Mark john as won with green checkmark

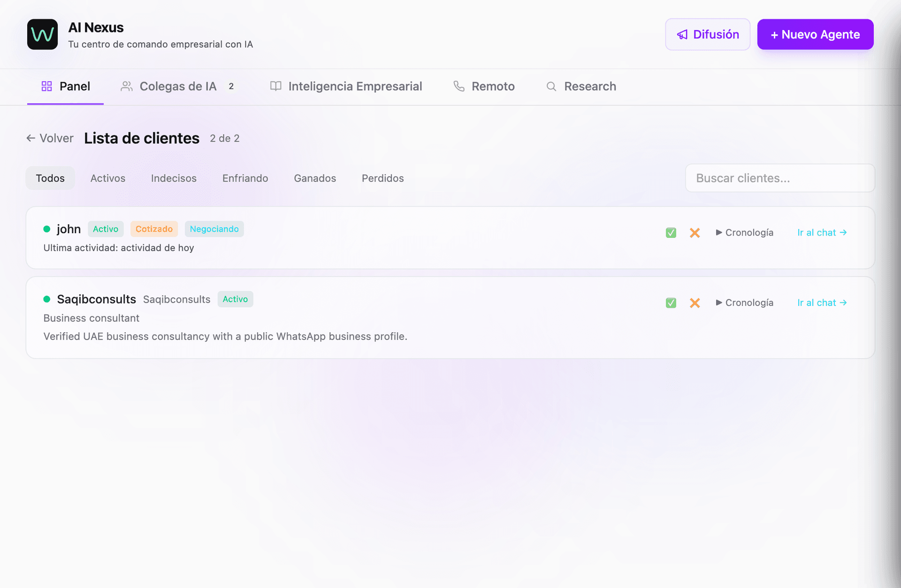tap(671, 233)
